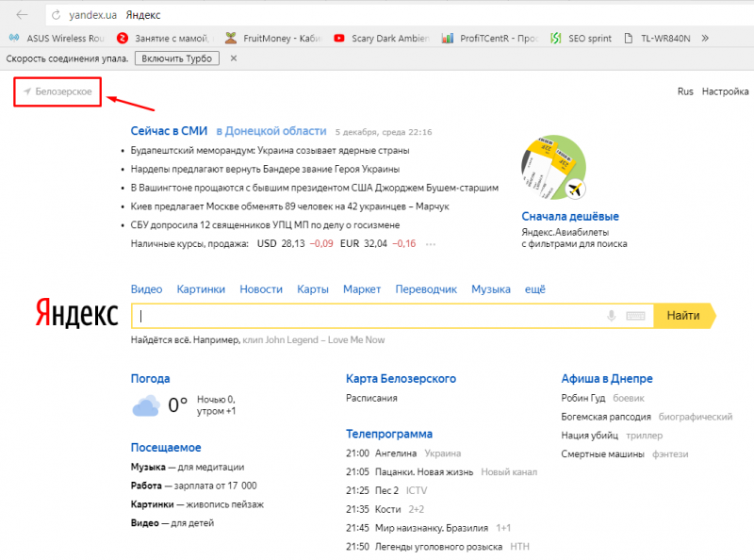Open Богемская рапсодия movie link
Viewport: 754px width, 560px height.
click(x=606, y=417)
